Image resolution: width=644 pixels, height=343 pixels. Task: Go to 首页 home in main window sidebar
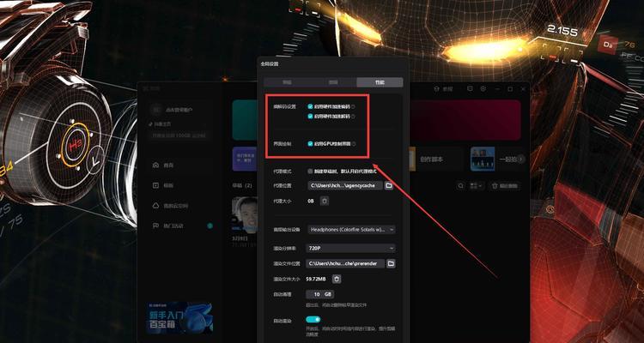coord(168,165)
